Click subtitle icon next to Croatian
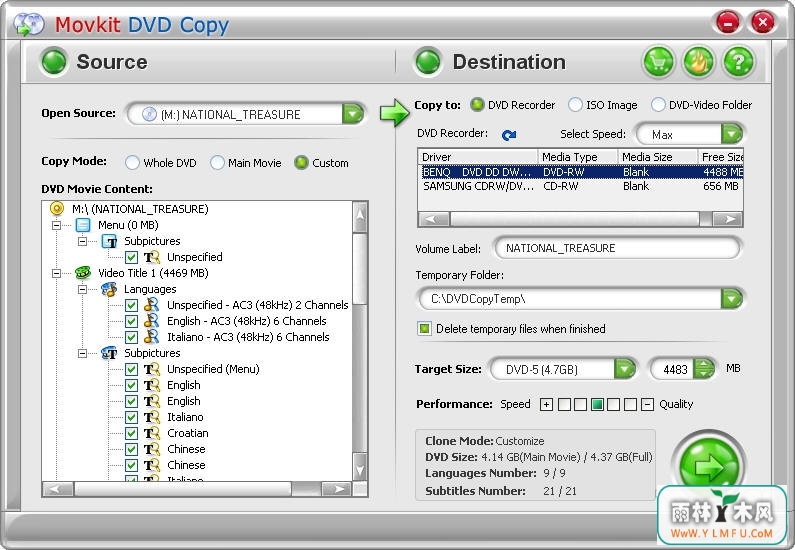 click(152, 433)
